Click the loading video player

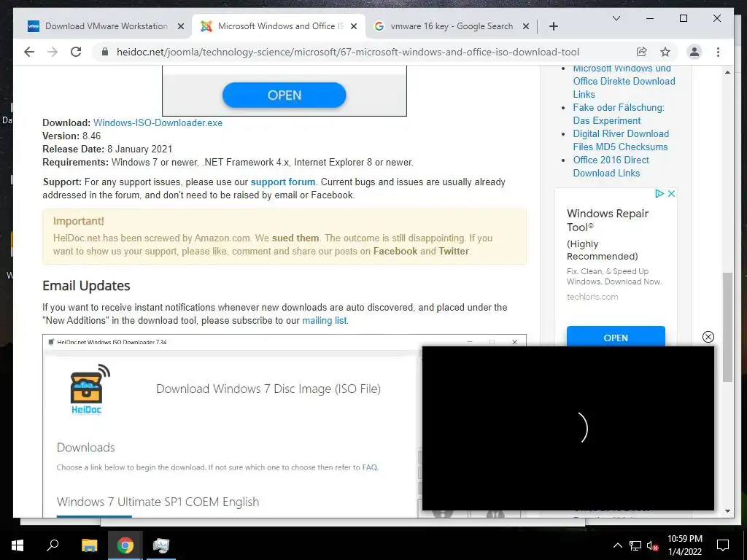[x=568, y=428]
